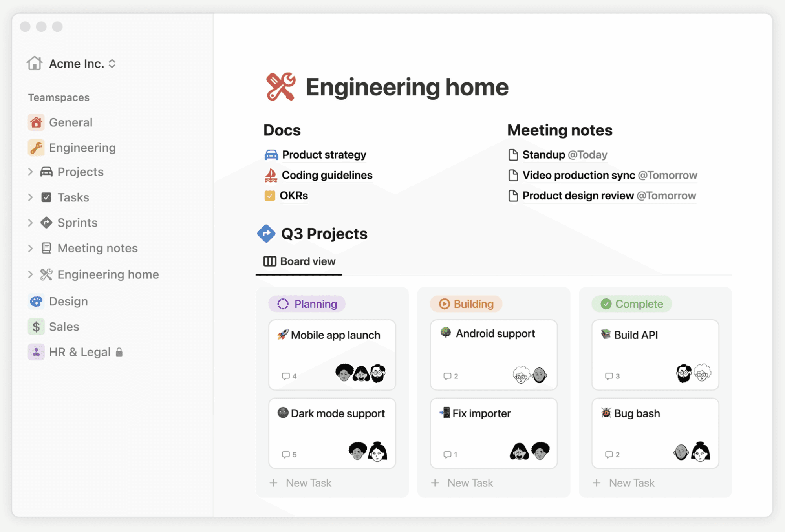Click the Planning status pill
Viewport: 785px width, 532px height.
coord(307,303)
